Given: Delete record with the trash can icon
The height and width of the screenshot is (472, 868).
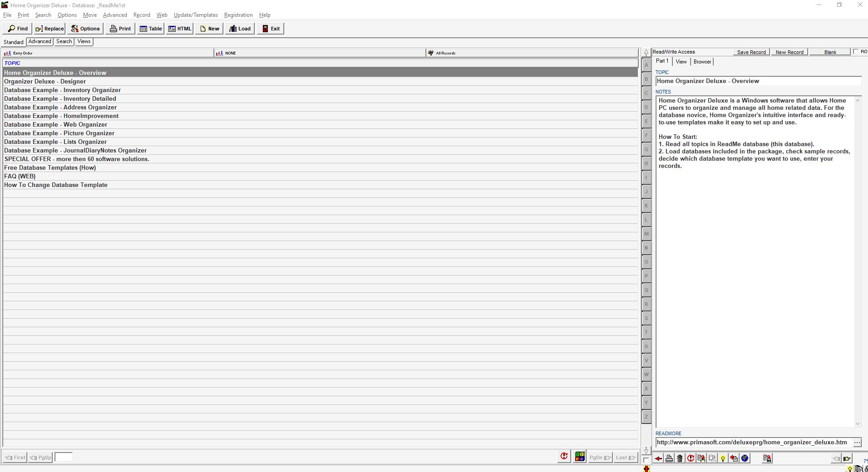Looking at the screenshot, I should coord(680,458).
